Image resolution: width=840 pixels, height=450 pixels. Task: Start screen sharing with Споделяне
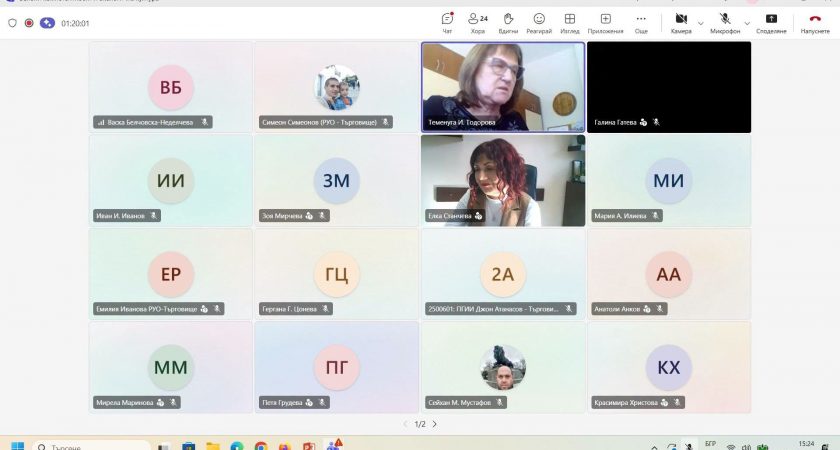pos(771,23)
